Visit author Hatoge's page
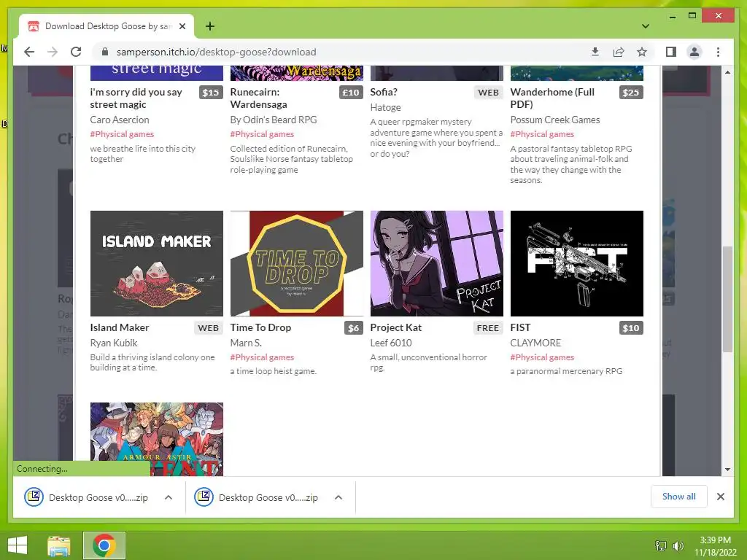 point(385,108)
